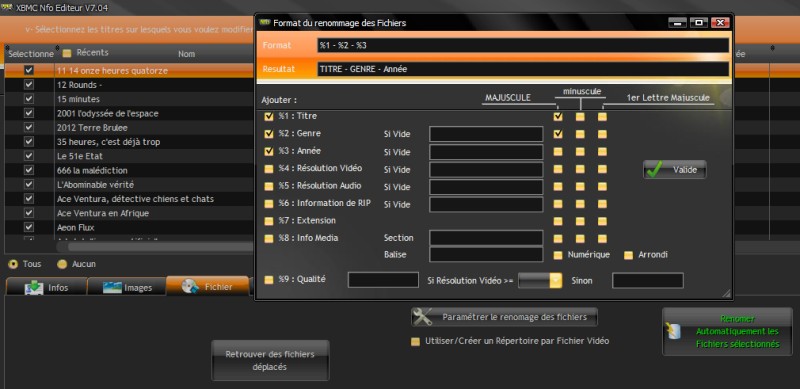Image resolution: width=800 pixels, height=389 pixels.
Task: Click the dialog resize grip corner
Action: [x=727, y=293]
